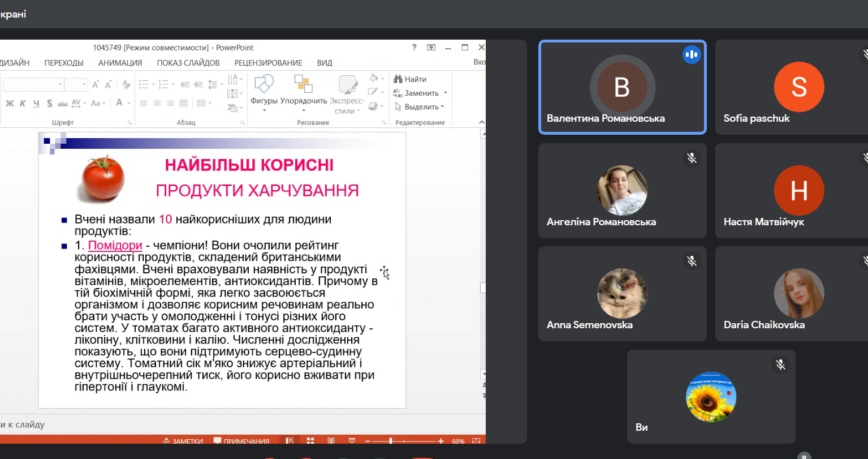This screenshot has height=459, width=868.
Task: Follow the Помідори hyperlink on slide
Action: (x=115, y=246)
